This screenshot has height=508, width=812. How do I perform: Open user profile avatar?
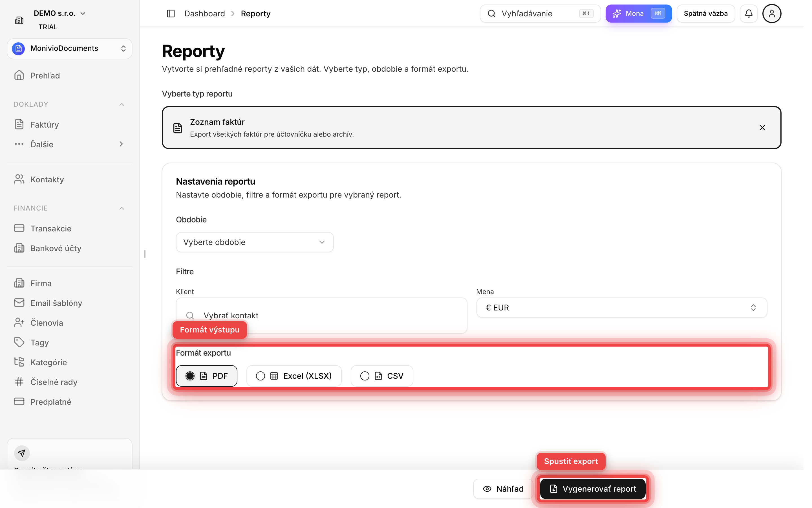(x=772, y=14)
